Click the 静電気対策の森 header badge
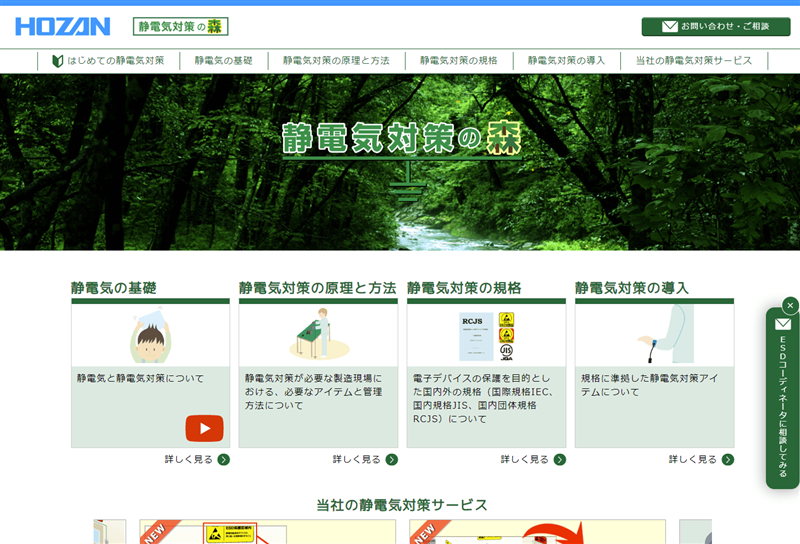 [181, 27]
